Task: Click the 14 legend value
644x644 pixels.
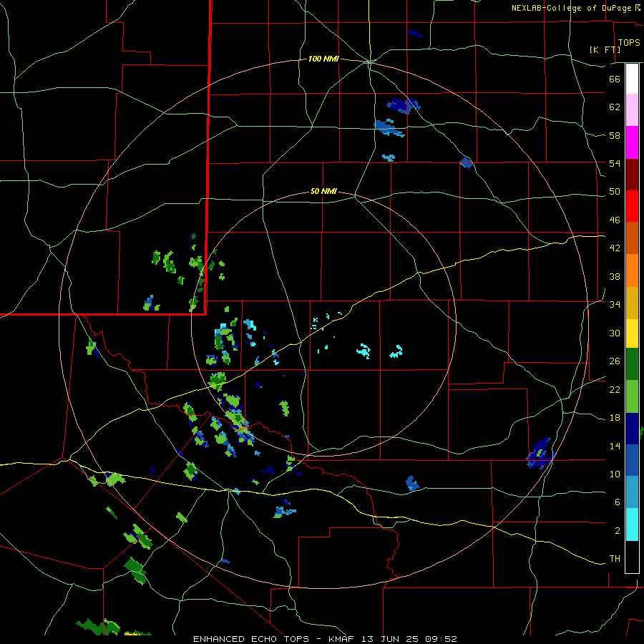Action: 615,446
